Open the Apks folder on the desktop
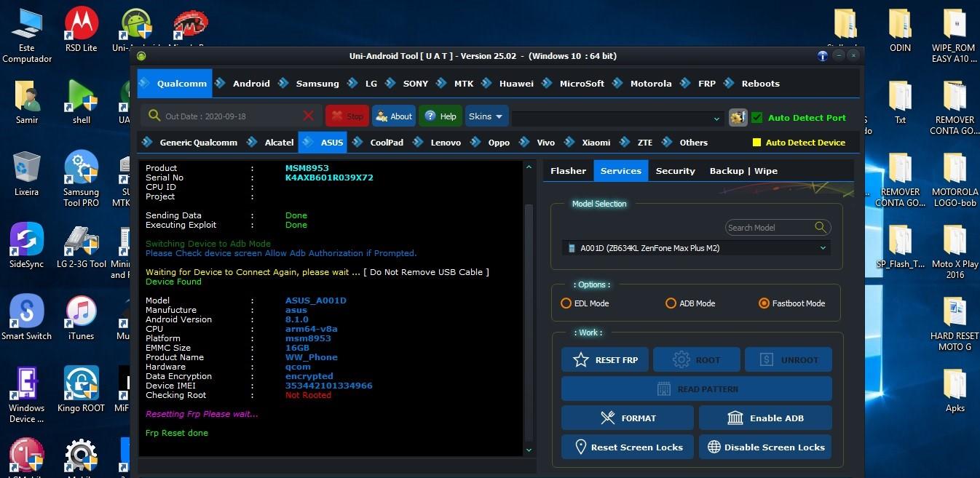Image resolution: width=980 pixels, height=478 pixels. tap(954, 390)
